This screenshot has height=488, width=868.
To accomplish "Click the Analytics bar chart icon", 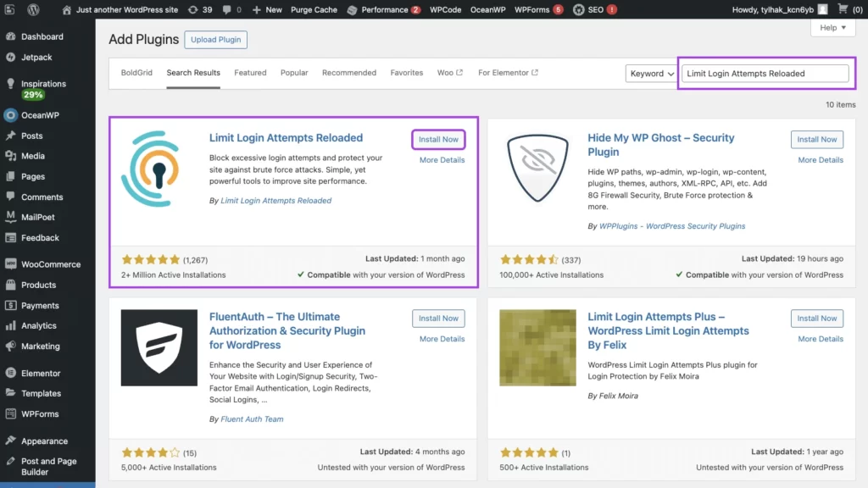I will (x=10, y=325).
